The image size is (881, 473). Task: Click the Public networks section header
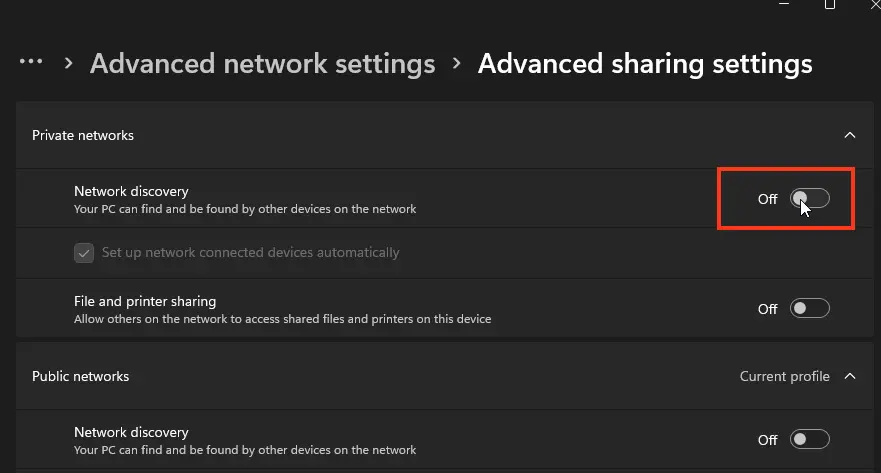tap(81, 377)
